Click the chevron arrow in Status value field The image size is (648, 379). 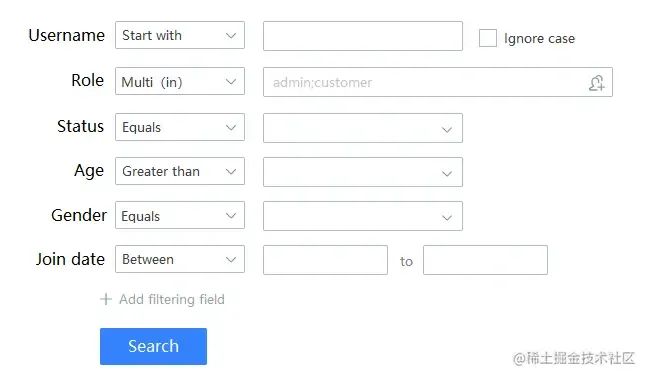(447, 130)
